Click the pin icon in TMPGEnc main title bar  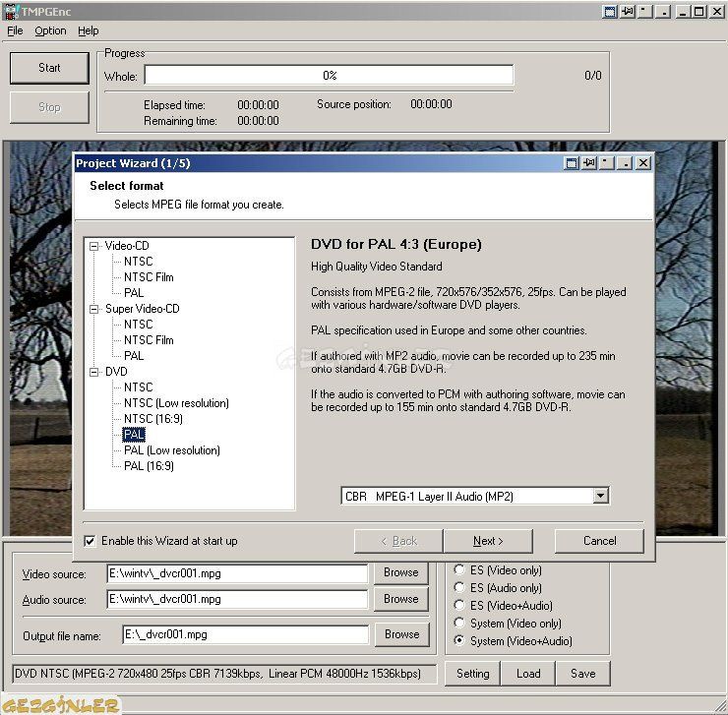[628, 11]
